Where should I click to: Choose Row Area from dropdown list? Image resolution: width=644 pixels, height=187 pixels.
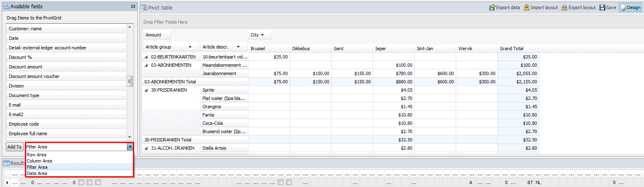[37, 155]
